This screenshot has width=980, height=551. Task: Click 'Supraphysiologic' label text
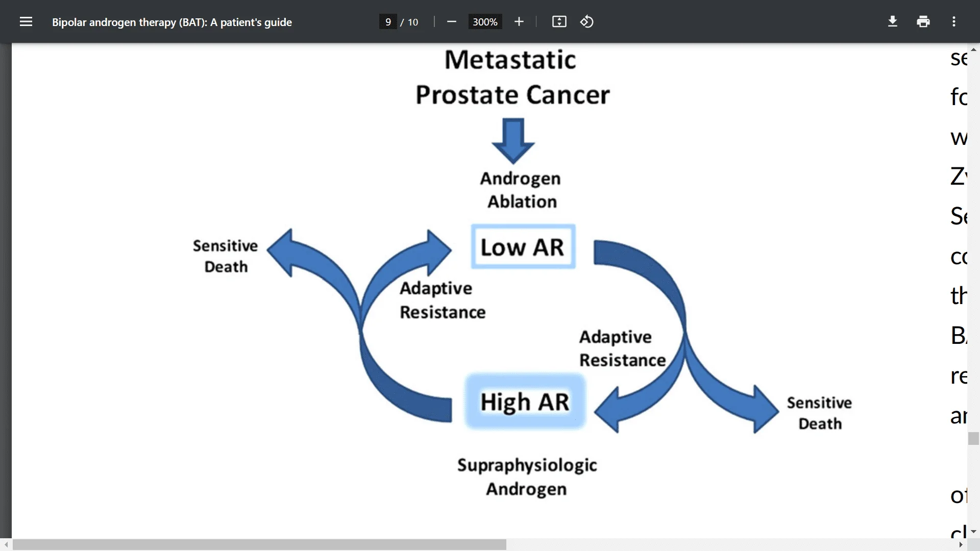[527, 465]
